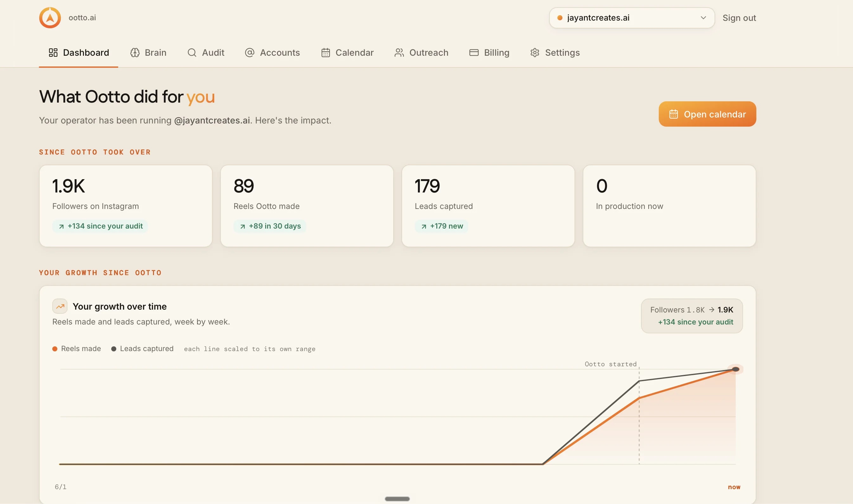853x504 pixels.
Task: Click the ootto.ai compass logo icon
Action: coord(50,18)
